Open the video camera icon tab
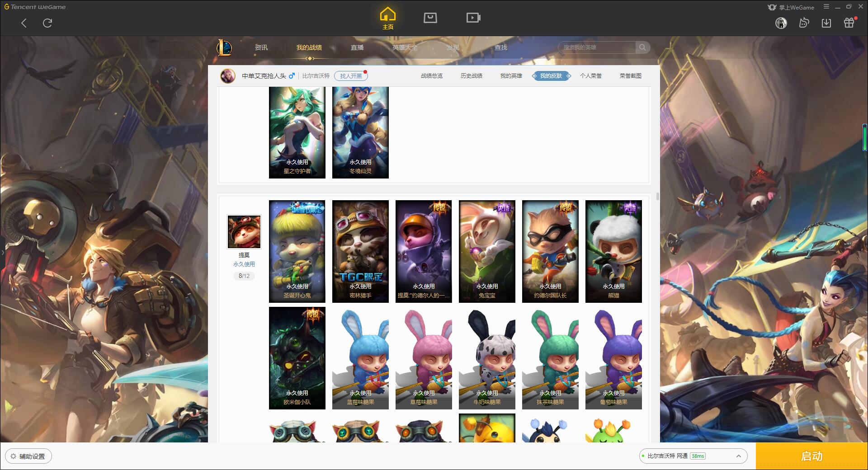 tap(473, 18)
